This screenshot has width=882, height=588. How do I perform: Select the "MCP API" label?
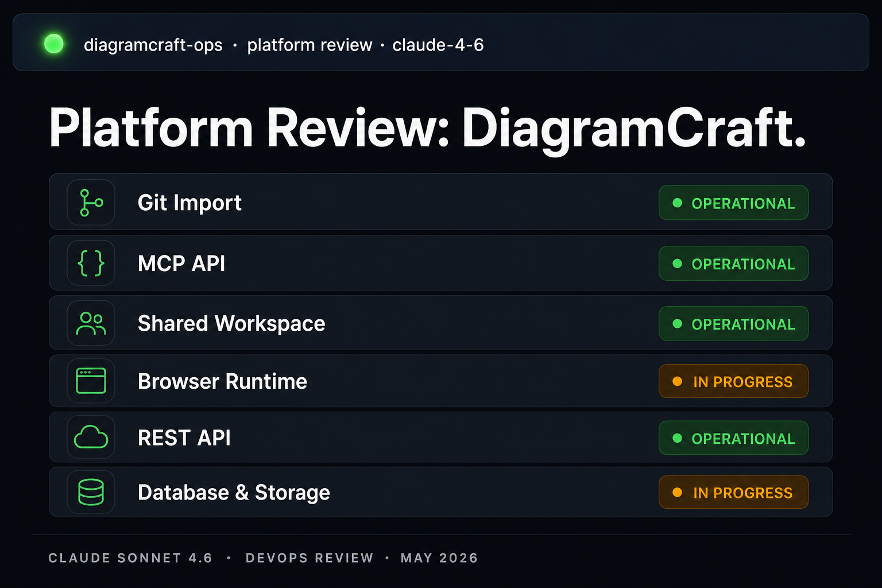click(x=181, y=264)
